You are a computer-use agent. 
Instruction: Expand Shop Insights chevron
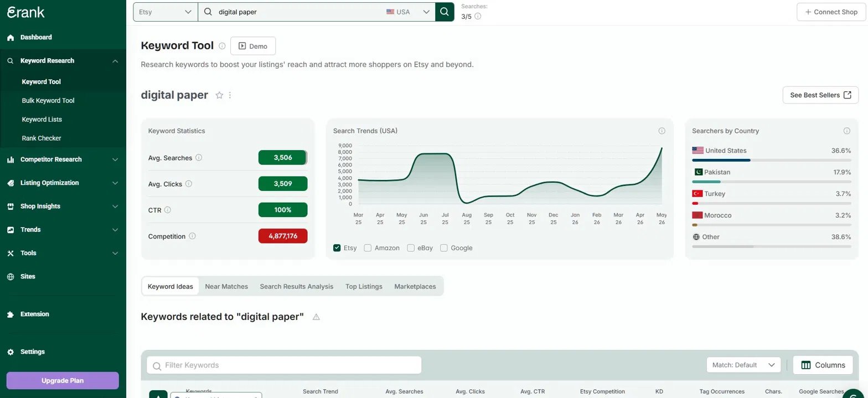[x=115, y=206]
